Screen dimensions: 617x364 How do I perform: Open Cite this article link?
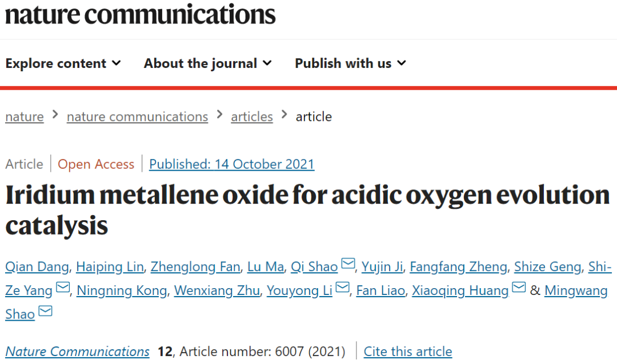(408, 351)
